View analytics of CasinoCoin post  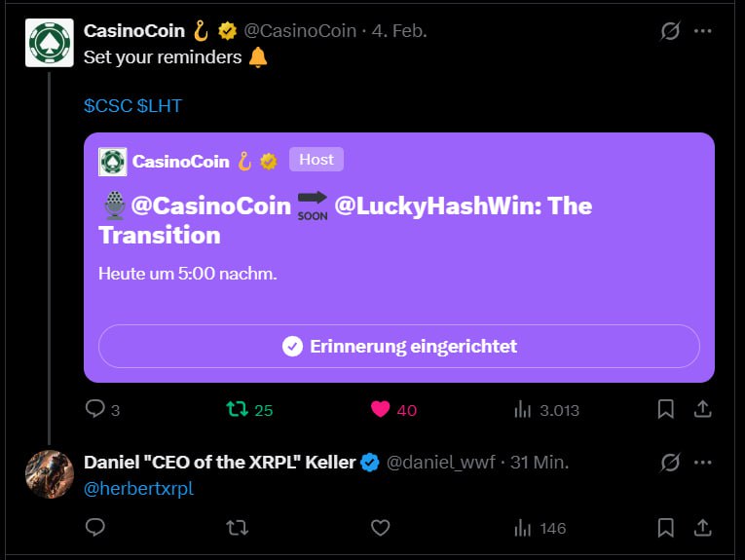click(523, 410)
